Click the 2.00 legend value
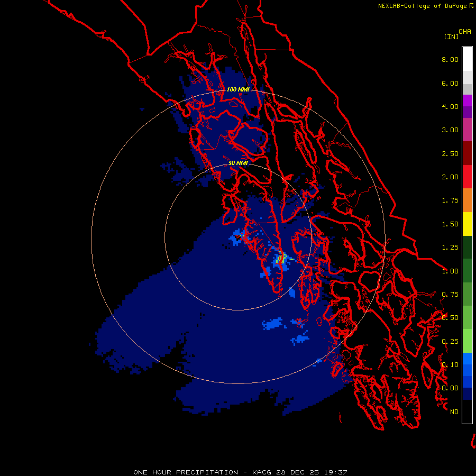The height and width of the screenshot is (476, 476). pyautogui.click(x=450, y=177)
